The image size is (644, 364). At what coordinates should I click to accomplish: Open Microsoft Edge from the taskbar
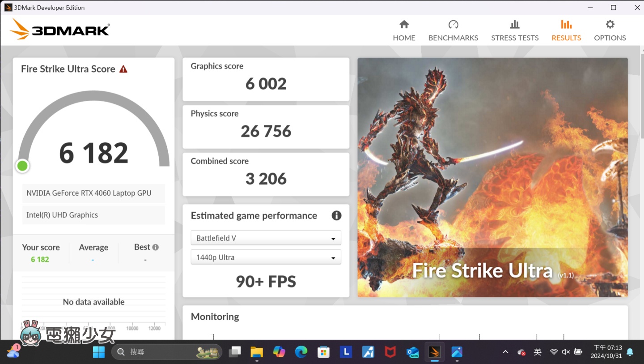(301, 352)
